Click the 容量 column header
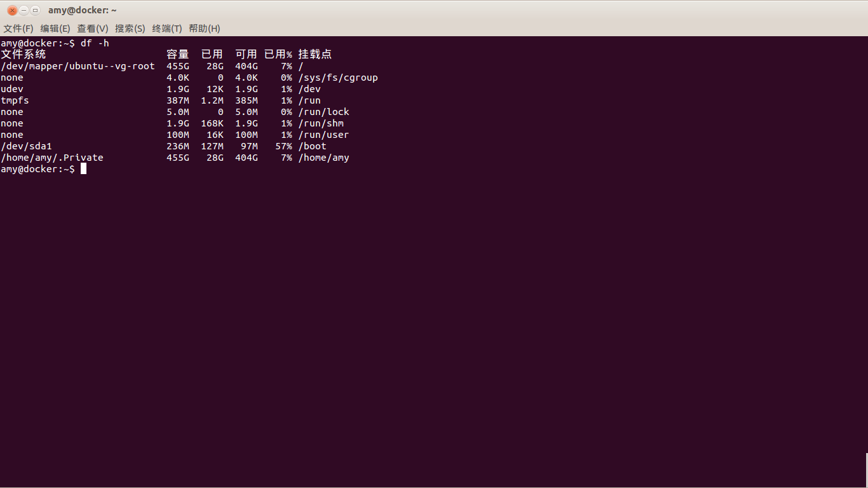 pos(178,55)
